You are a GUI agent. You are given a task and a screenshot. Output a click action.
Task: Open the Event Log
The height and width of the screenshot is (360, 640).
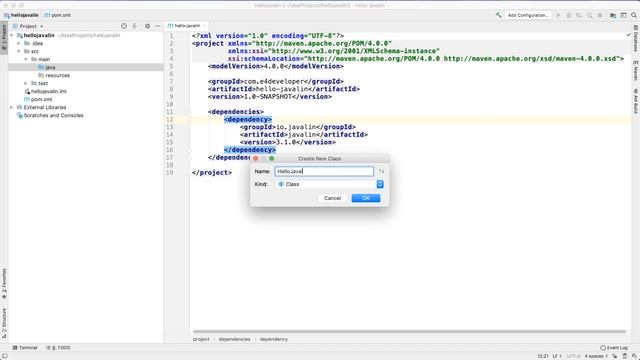tap(614, 348)
